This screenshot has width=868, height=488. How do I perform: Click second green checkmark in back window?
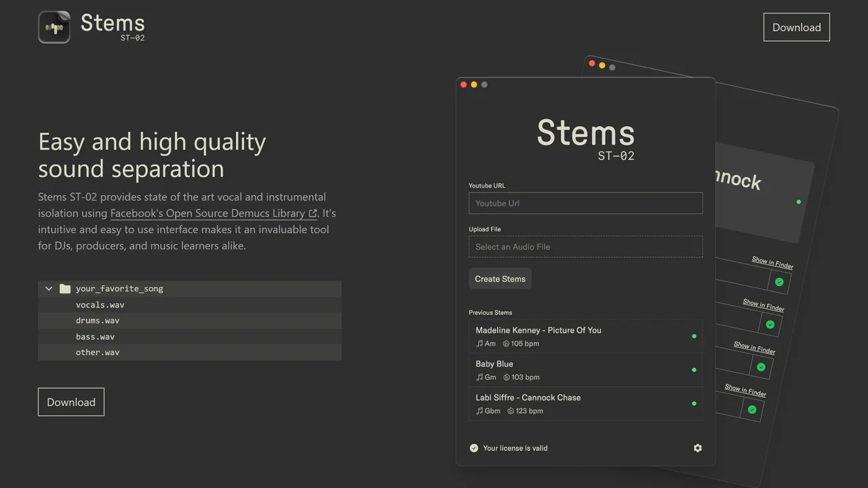tap(770, 325)
